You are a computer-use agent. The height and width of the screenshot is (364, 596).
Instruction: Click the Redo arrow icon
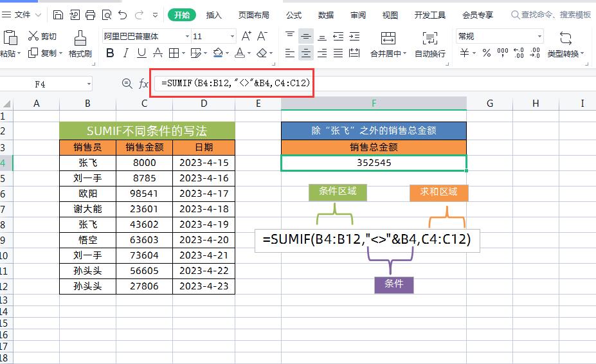(x=139, y=15)
